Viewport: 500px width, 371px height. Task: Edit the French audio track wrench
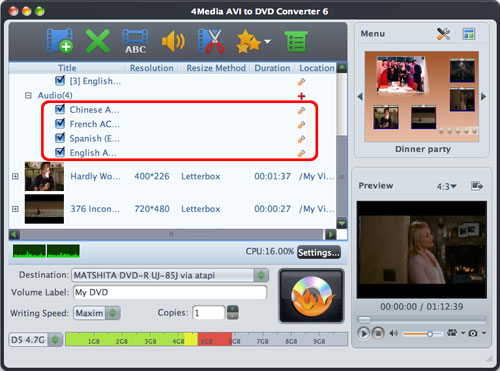[301, 125]
